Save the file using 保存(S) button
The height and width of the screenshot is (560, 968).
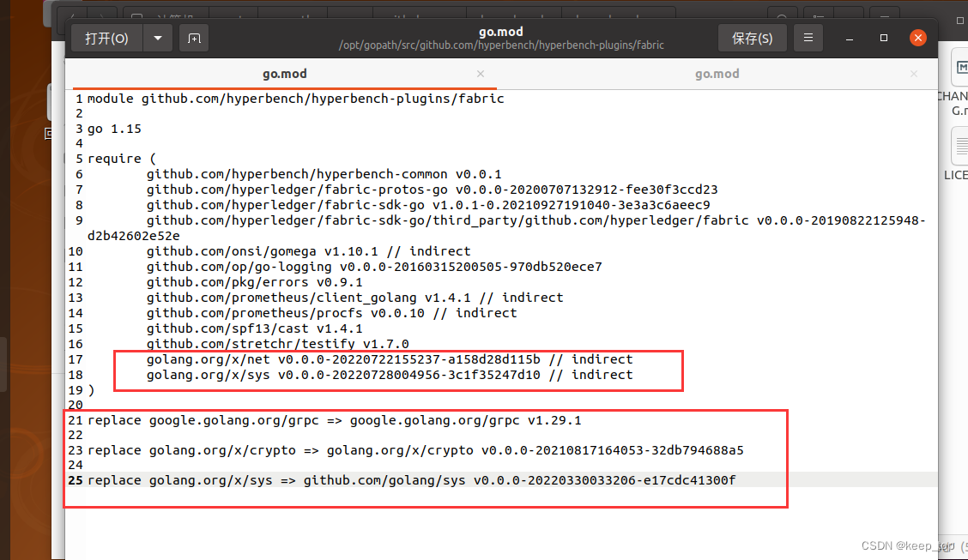pyautogui.click(x=752, y=38)
